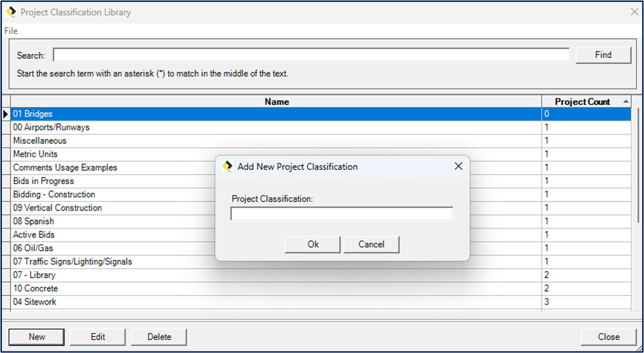Open the File menu
The image size is (644, 353).
coord(10,31)
